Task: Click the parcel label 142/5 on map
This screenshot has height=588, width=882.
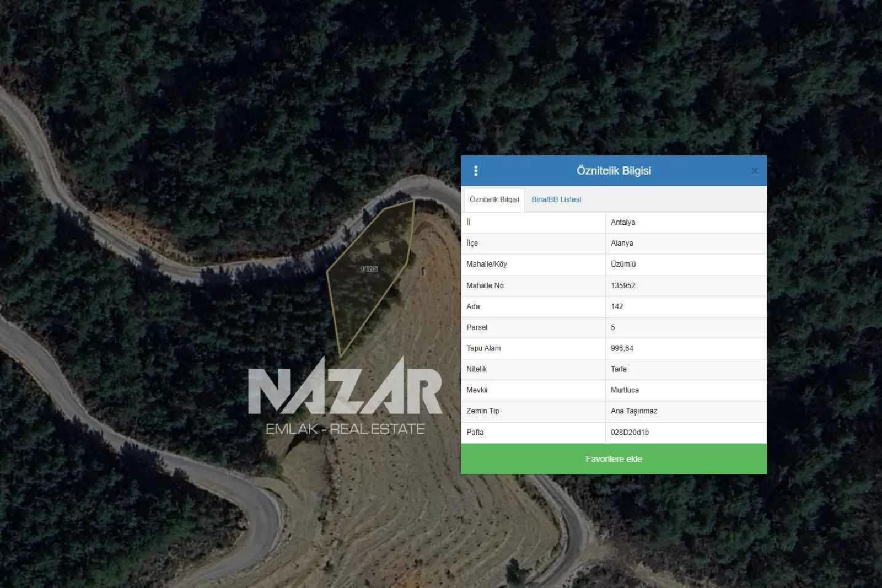Action: point(369,269)
